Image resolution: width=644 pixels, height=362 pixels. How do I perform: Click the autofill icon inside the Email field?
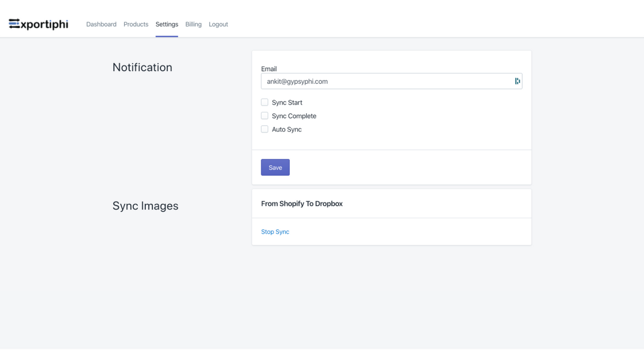[x=517, y=81]
